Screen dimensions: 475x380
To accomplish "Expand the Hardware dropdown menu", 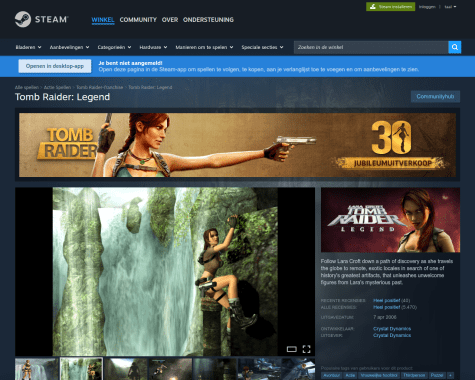I will coord(153,47).
